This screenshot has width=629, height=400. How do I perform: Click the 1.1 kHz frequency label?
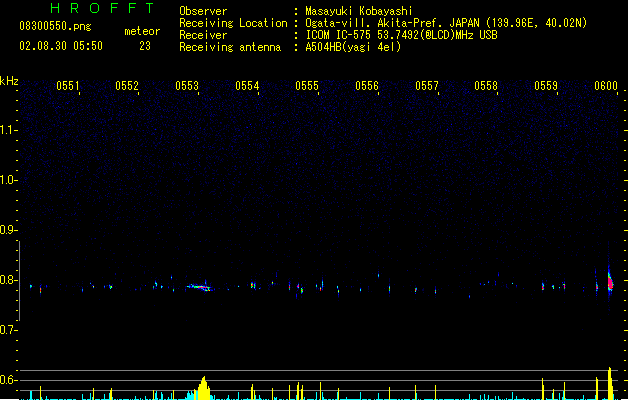pos(8,130)
